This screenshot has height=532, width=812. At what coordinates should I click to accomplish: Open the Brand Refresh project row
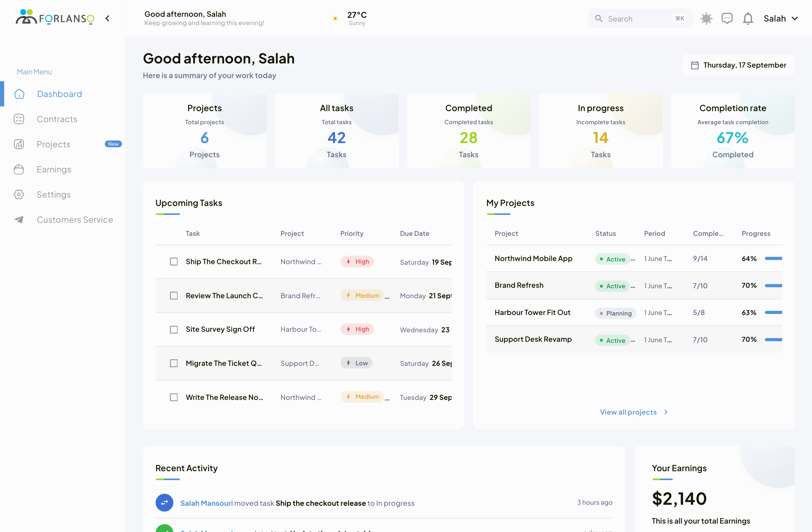[634, 285]
